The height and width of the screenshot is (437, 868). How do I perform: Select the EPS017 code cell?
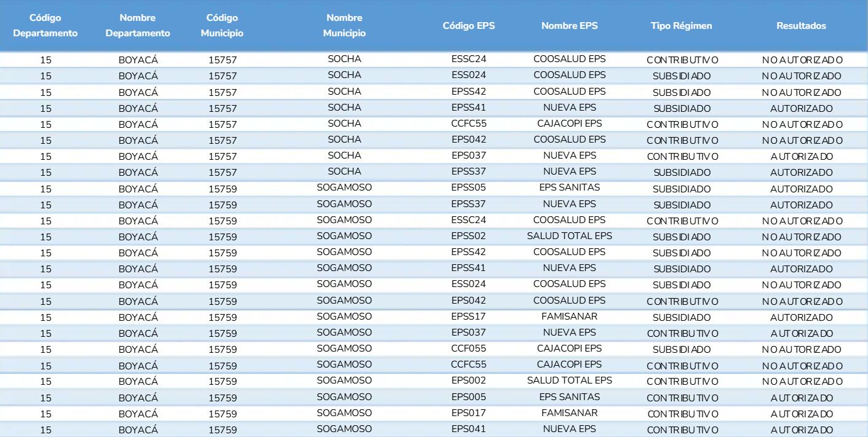tap(469, 413)
